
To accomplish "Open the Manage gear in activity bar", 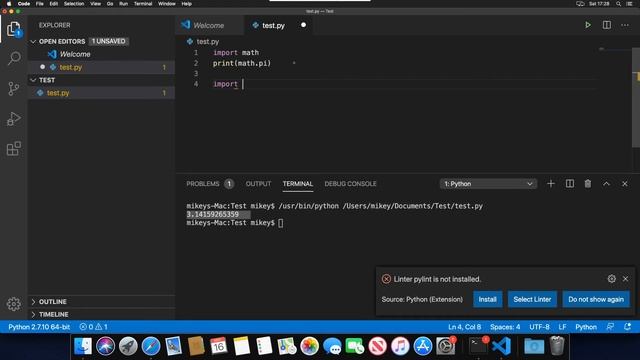I will click(x=13, y=304).
